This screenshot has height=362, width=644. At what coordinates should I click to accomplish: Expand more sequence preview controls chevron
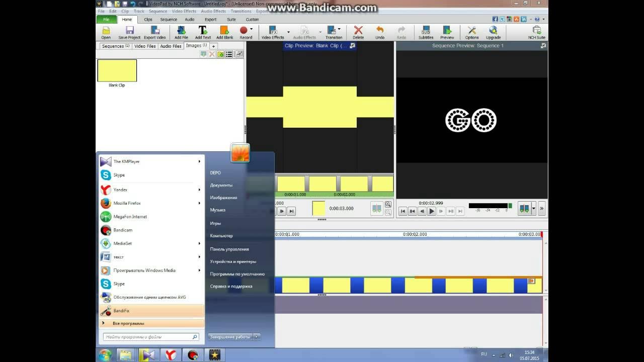click(x=542, y=209)
